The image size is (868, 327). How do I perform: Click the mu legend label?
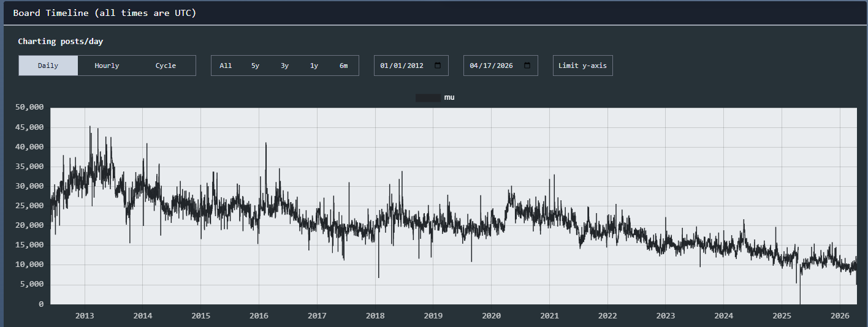449,97
